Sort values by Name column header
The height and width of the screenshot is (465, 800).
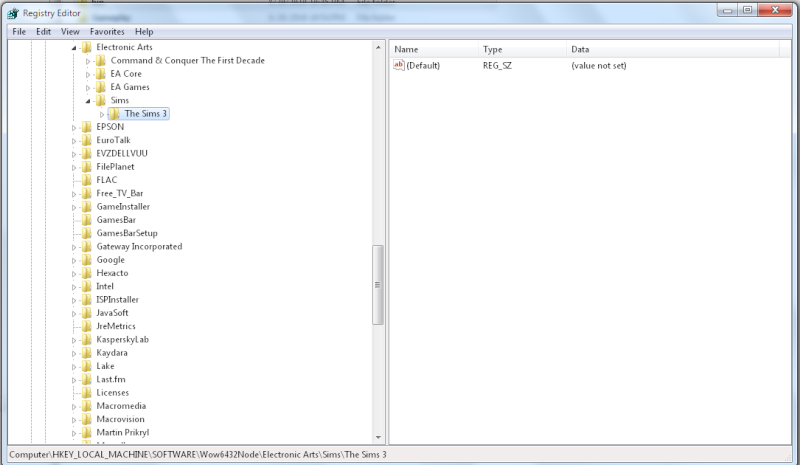pyautogui.click(x=435, y=50)
